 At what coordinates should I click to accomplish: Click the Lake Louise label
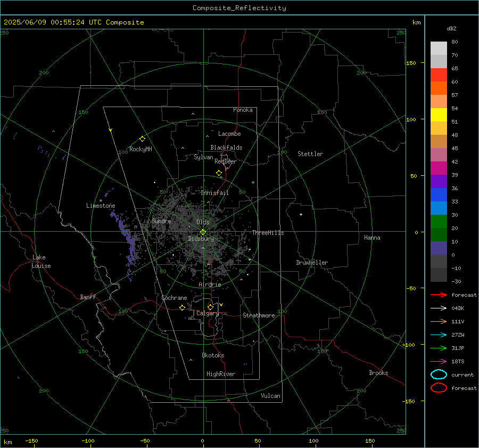coord(41,262)
